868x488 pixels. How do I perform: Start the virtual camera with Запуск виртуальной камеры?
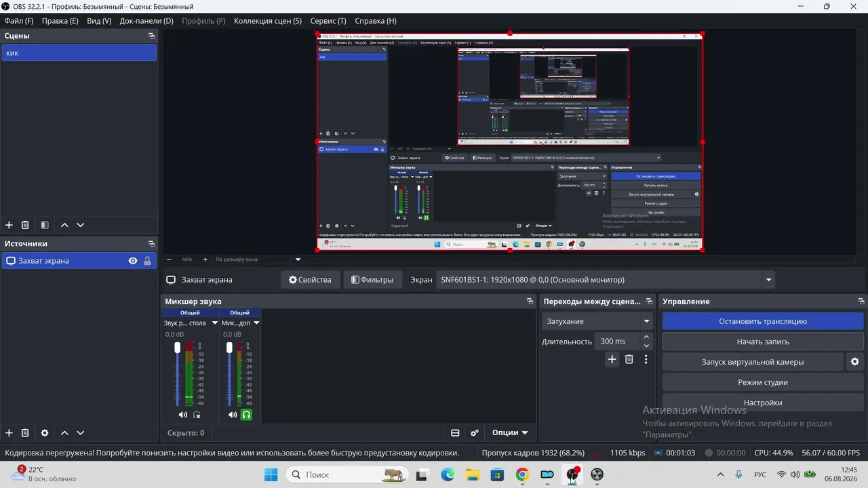pos(753,362)
